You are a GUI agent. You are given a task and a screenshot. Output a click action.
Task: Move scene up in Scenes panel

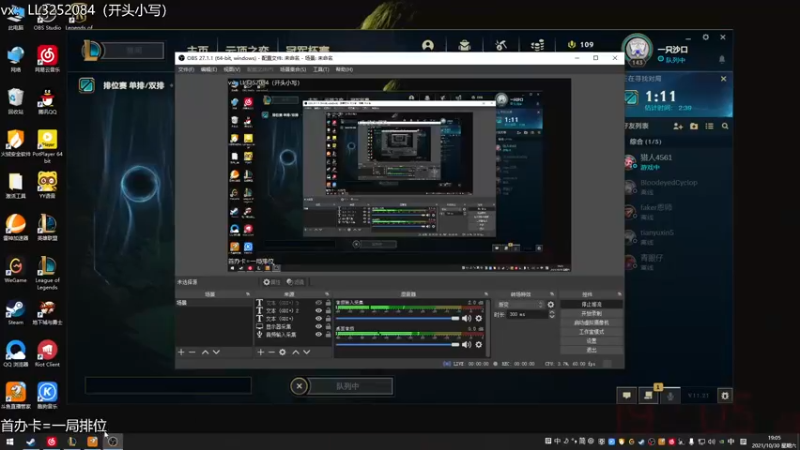pyautogui.click(x=205, y=352)
